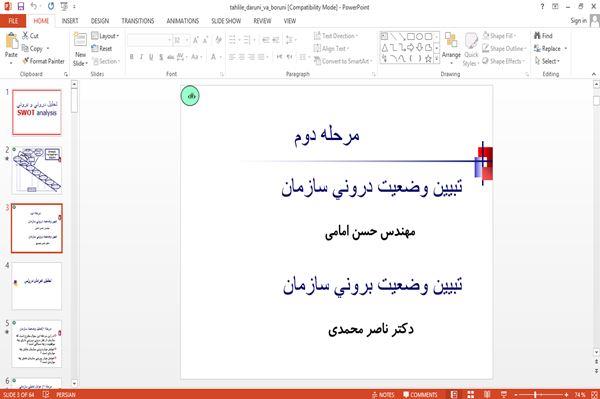Select slide 5 thumbnail
Screen dimensions: 600x399
pyautogui.click(x=37, y=344)
